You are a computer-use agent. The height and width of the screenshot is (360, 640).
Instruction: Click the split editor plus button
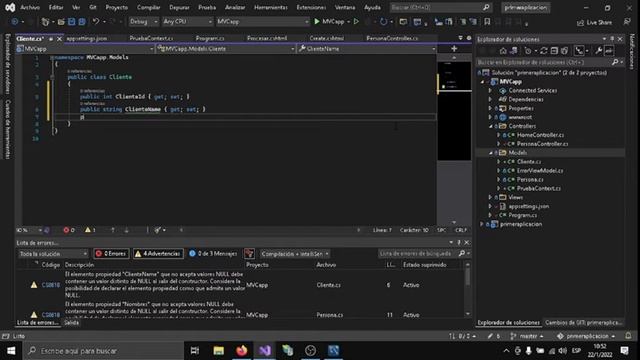[x=454, y=49]
